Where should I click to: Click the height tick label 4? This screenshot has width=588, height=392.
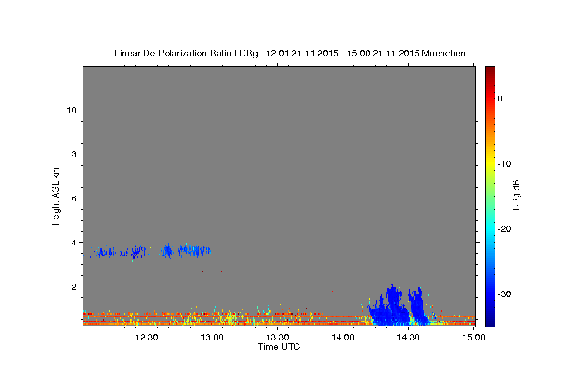(73, 243)
